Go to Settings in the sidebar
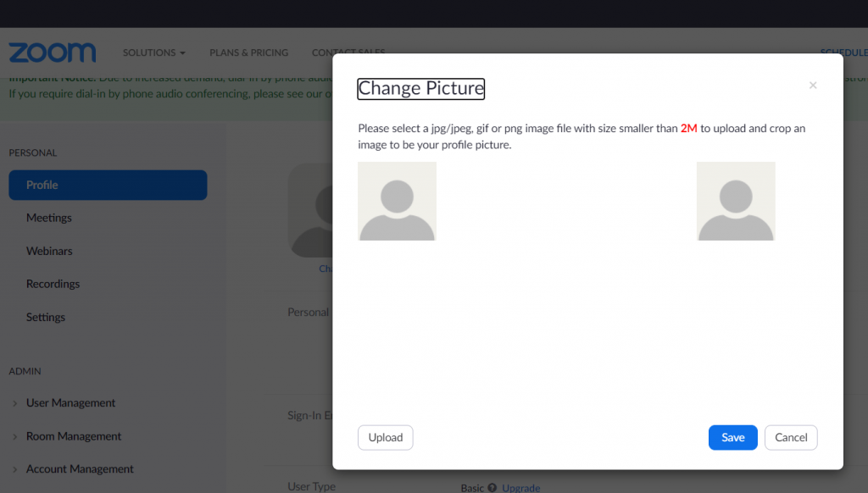 click(46, 317)
